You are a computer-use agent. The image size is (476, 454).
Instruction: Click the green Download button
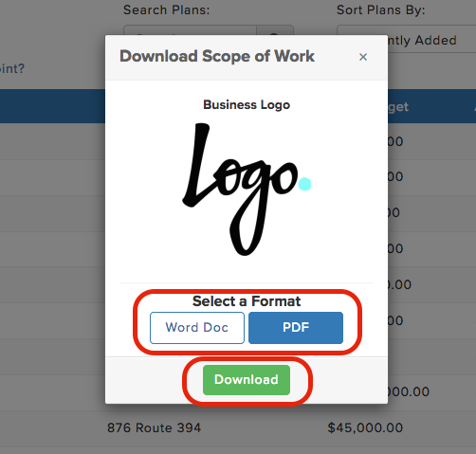click(247, 380)
